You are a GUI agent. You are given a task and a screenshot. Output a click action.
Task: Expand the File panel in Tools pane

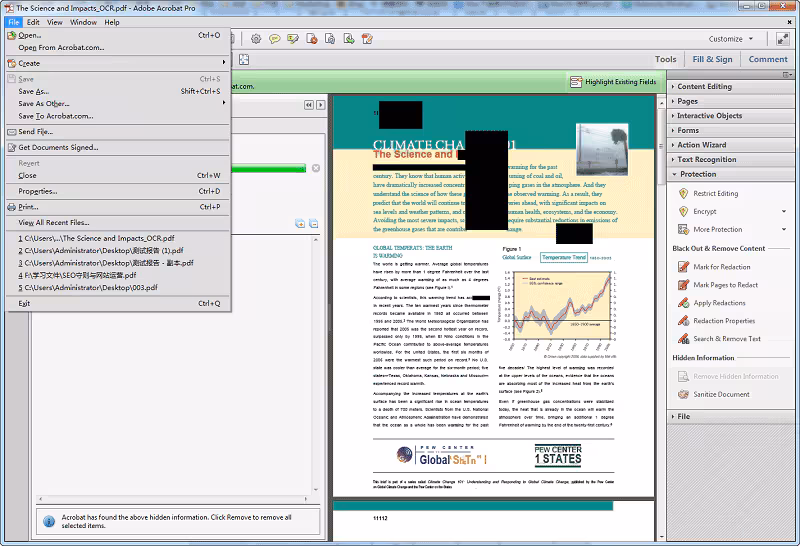click(731, 416)
